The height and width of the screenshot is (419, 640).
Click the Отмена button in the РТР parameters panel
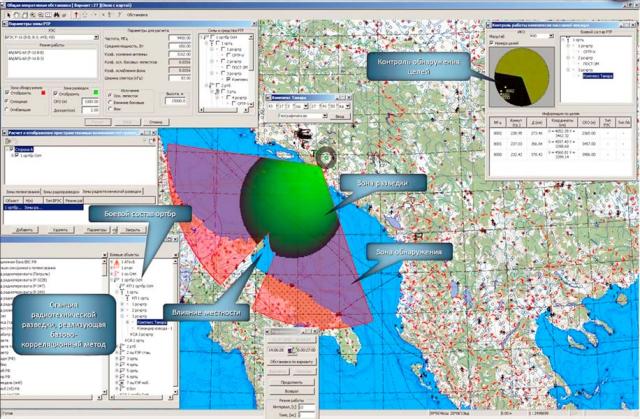(156, 122)
